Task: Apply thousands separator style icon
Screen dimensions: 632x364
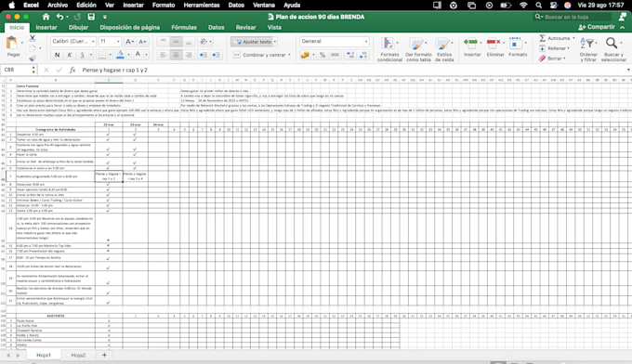Action: click(x=335, y=55)
